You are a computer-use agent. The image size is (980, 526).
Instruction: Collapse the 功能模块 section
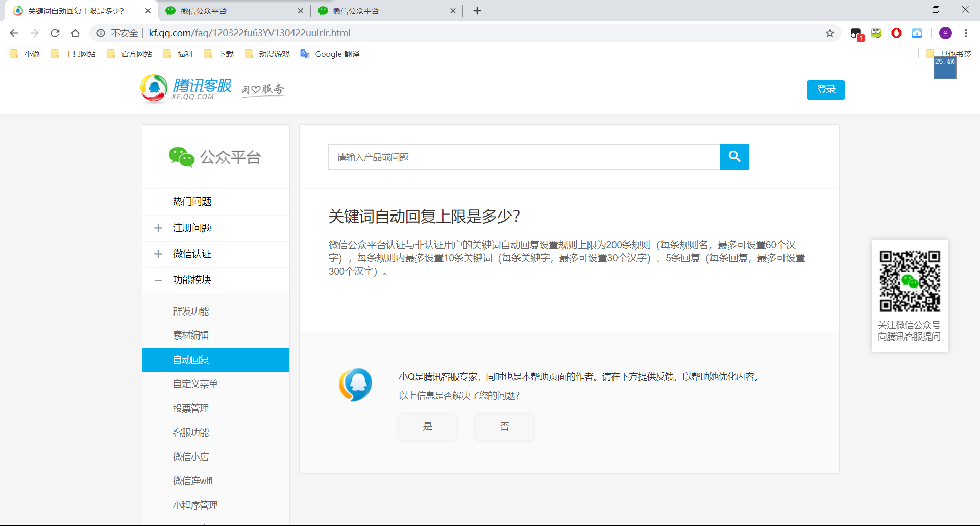(158, 280)
